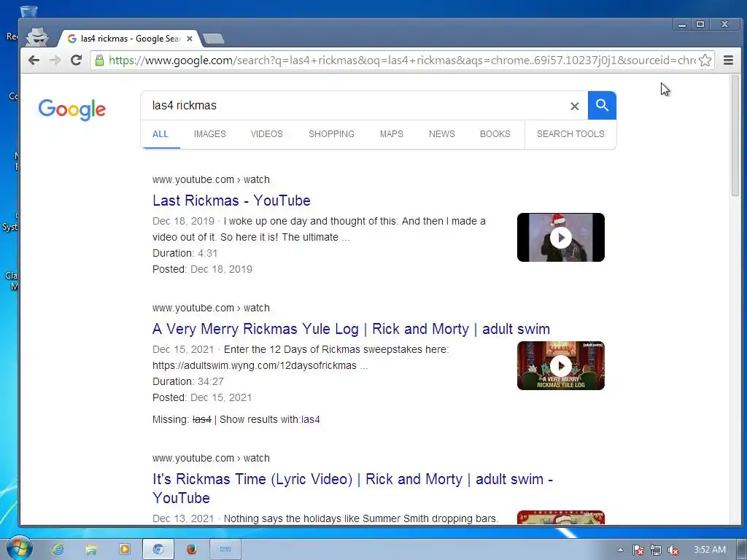Screen dimensions: 747x560
Task: Select the ALL search tab
Action: tap(160, 134)
